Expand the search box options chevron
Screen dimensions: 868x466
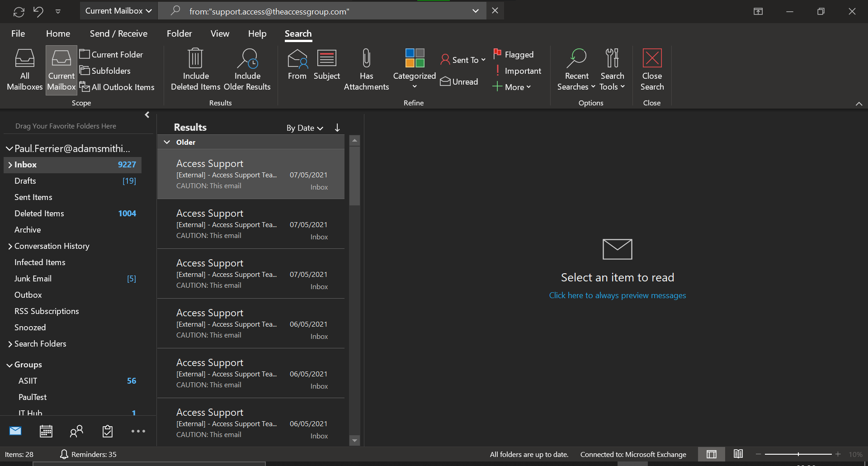point(476,11)
